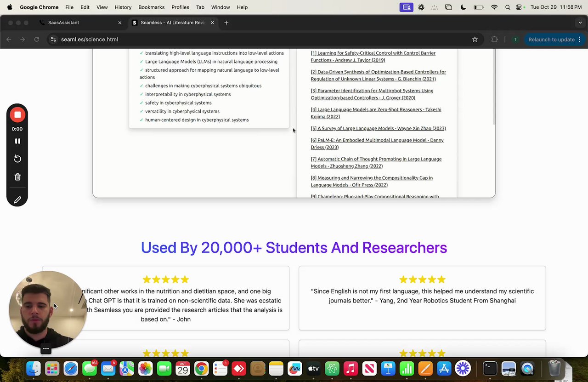Open a new tab with plus button
The height and width of the screenshot is (382, 588).
(x=226, y=23)
